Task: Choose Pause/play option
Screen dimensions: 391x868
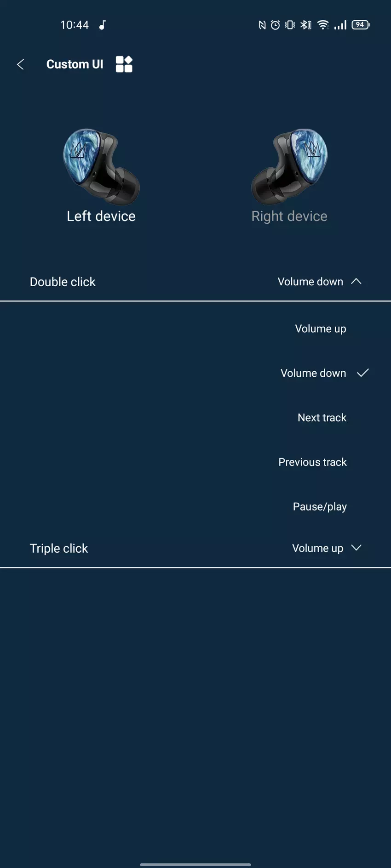Action: [x=320, y=507]
